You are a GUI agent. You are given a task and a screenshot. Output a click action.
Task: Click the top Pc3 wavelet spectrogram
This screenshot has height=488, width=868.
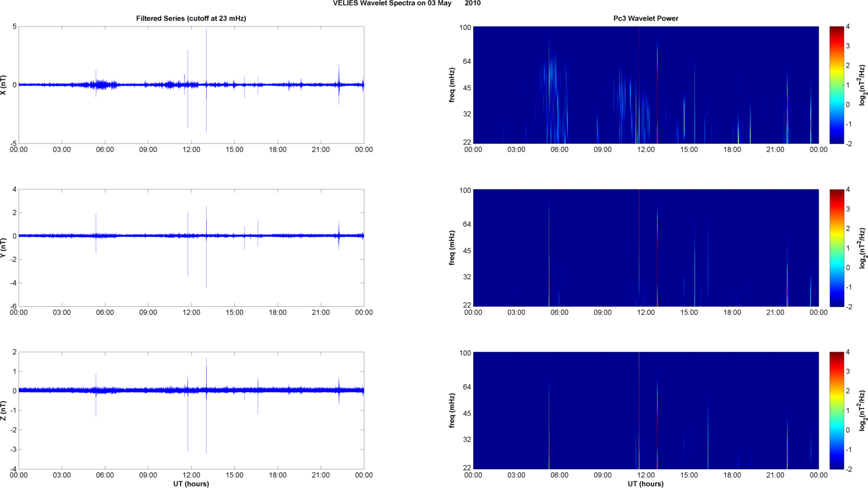click(646, 85)
